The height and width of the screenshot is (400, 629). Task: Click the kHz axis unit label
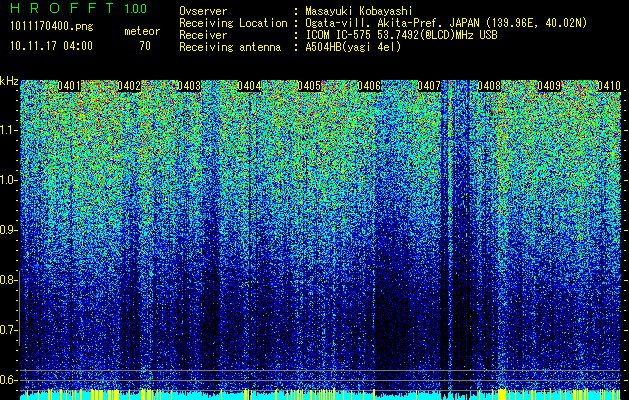click(9, 81)
